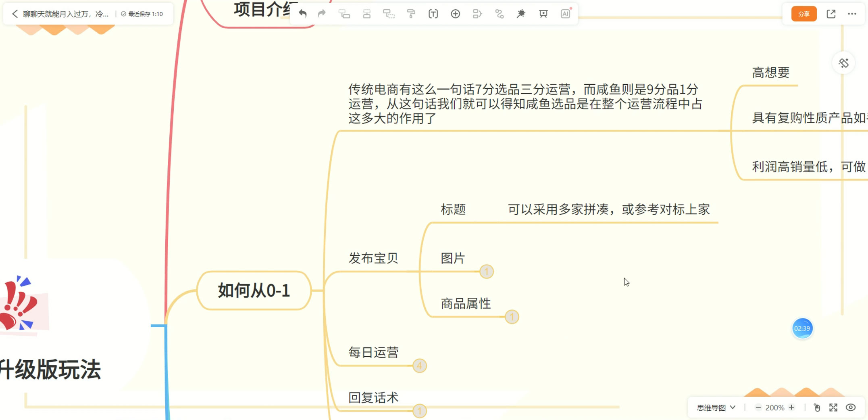Click the fit-to-screen icon at bottom right
This screenshot has width=868, height=420.
pyautogui.click(x=835, y=407)
